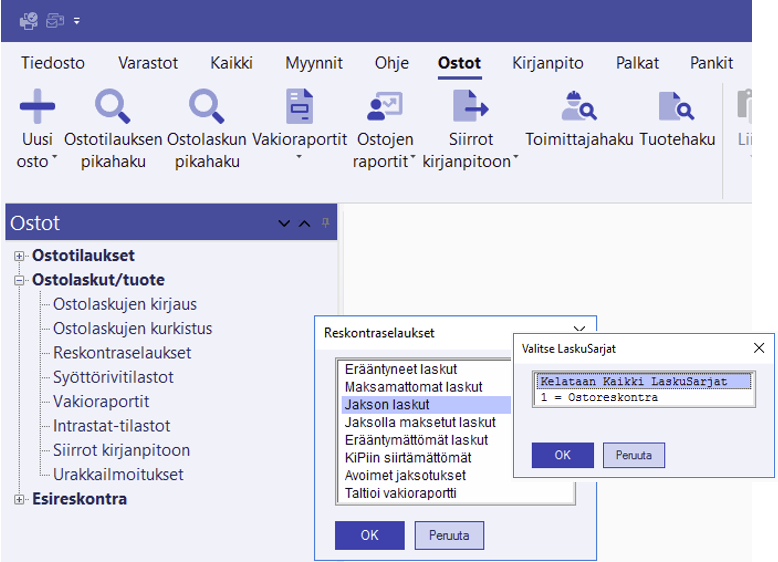The width and height of the screenshot is (778, 562).
Task: Click Siirrot kirjanpitoon transfer icon
Action: coord(470,106)
